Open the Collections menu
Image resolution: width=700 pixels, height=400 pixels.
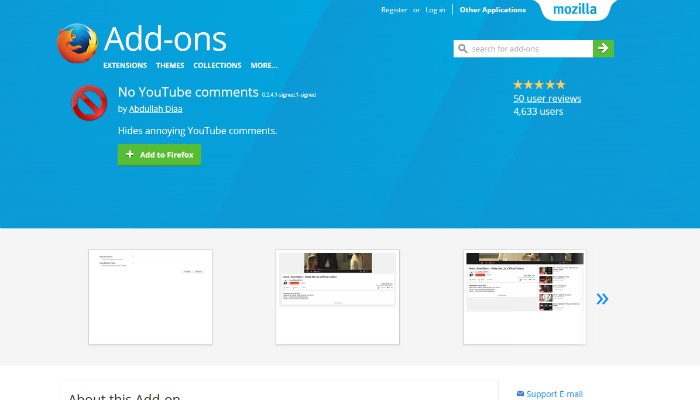point(217,65)
